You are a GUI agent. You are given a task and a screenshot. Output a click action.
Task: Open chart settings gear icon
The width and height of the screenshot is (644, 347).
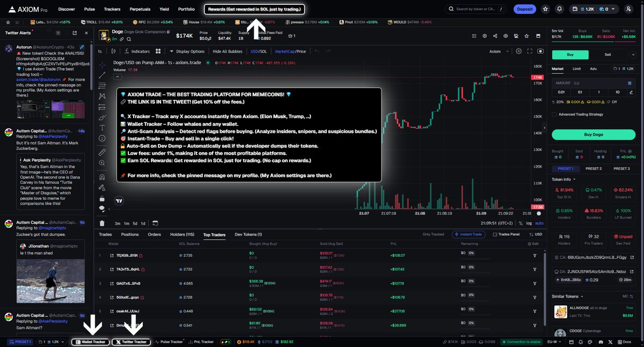coord(518,51)
